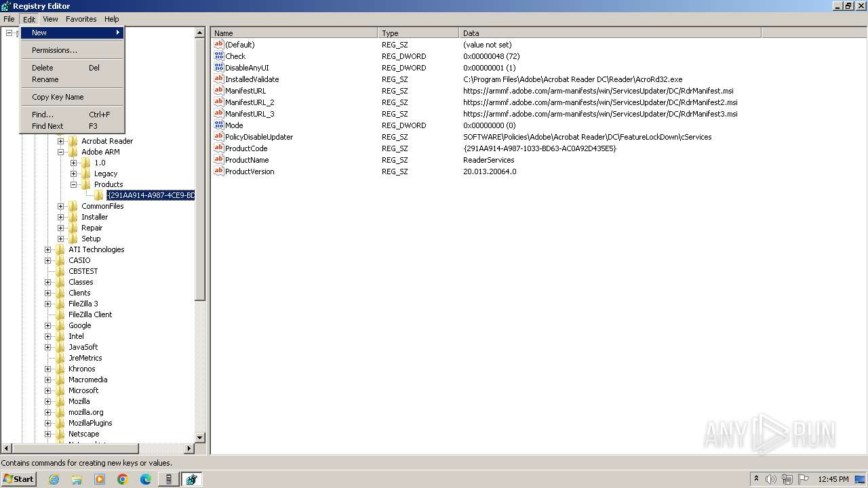Select the mozilla.org key
This screenshot has width=868, height=488.
pyautogui.click(x=86, y=412)
